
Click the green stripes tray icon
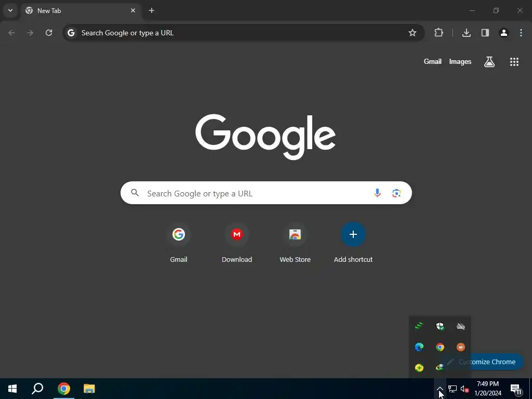[x=419, y=326]
